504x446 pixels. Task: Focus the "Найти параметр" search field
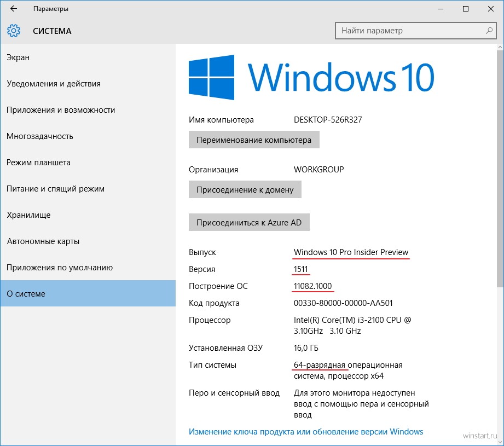416,31
